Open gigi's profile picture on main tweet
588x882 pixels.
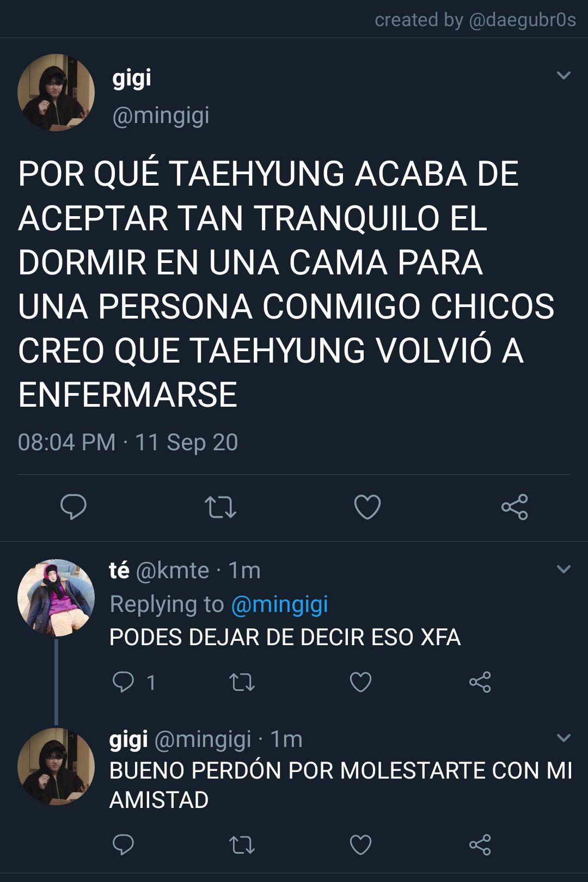click(x=56, y=92)
